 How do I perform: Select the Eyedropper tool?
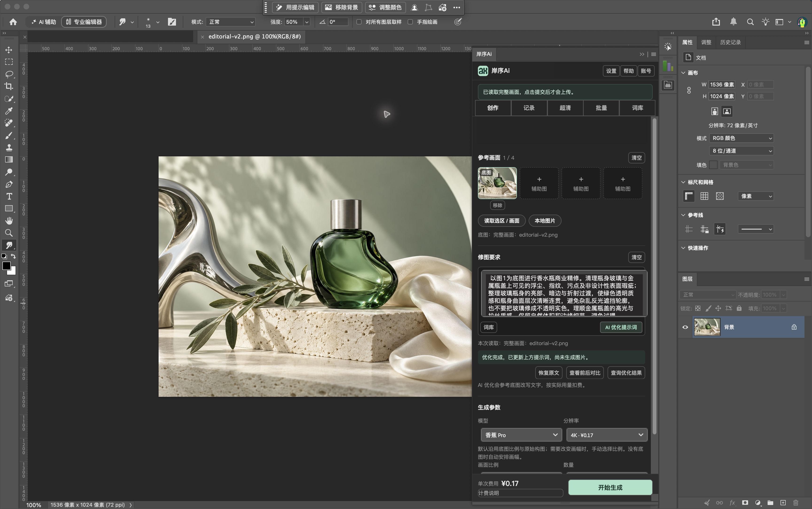pos(9,111)
